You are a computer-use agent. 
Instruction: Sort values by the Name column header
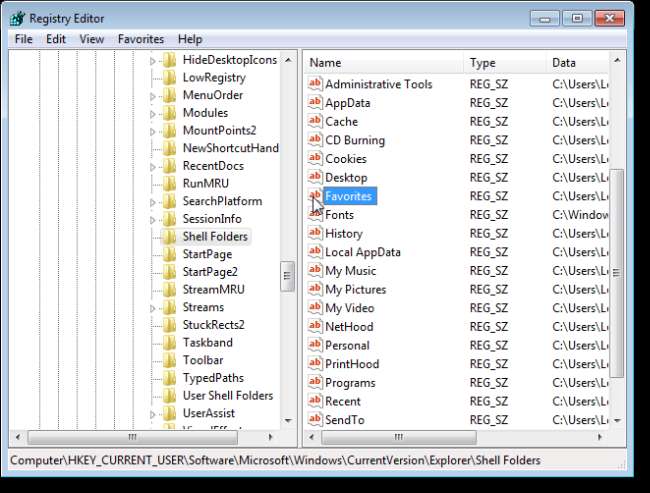click(x=384, y=63)
